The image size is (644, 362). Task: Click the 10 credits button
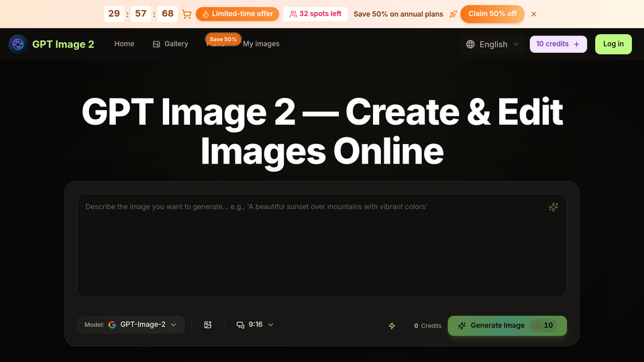pos(558,44)
